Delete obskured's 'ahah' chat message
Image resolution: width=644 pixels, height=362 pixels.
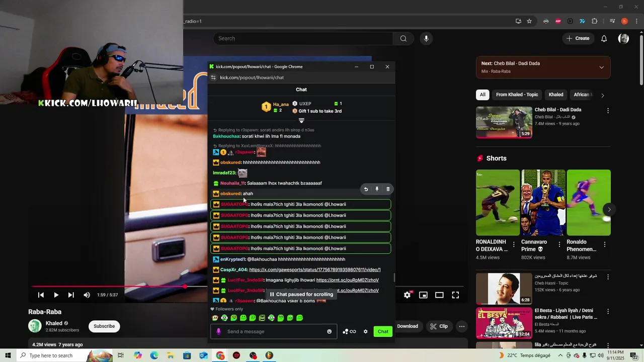pyautogui.click(x=388, y=189)
